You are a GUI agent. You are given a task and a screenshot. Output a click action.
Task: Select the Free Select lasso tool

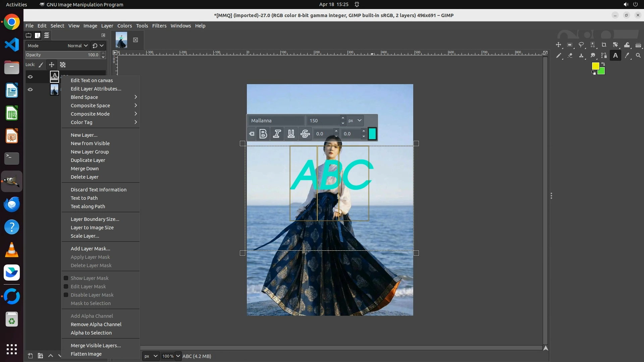[581, 45]
